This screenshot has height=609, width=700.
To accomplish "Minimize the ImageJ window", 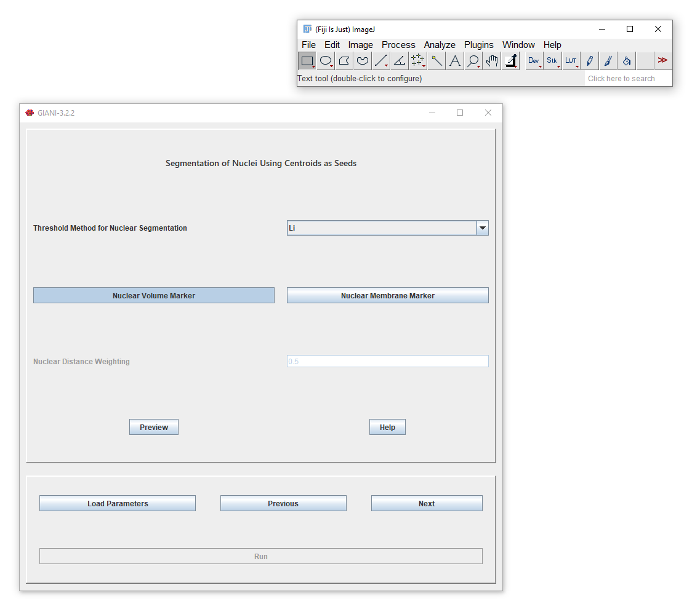I will (601, 29).
